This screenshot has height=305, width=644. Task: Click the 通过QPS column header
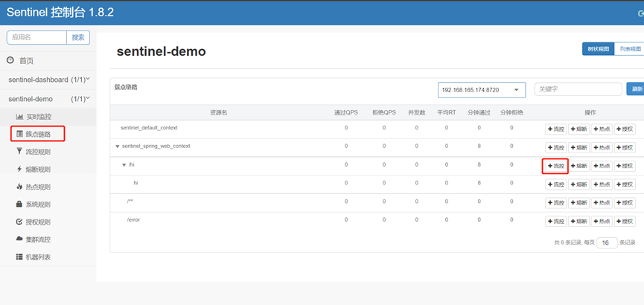pos(345,112)
